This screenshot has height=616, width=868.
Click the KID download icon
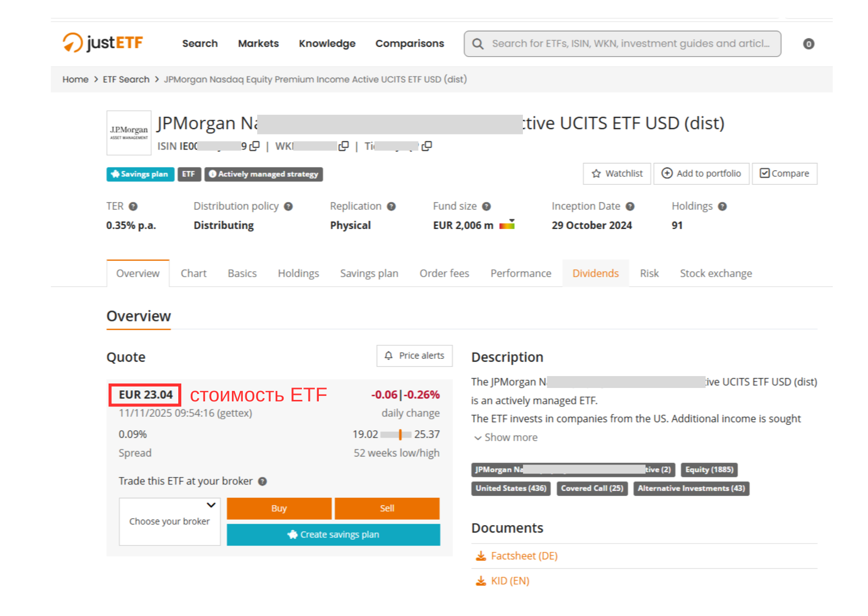(481, 581)
